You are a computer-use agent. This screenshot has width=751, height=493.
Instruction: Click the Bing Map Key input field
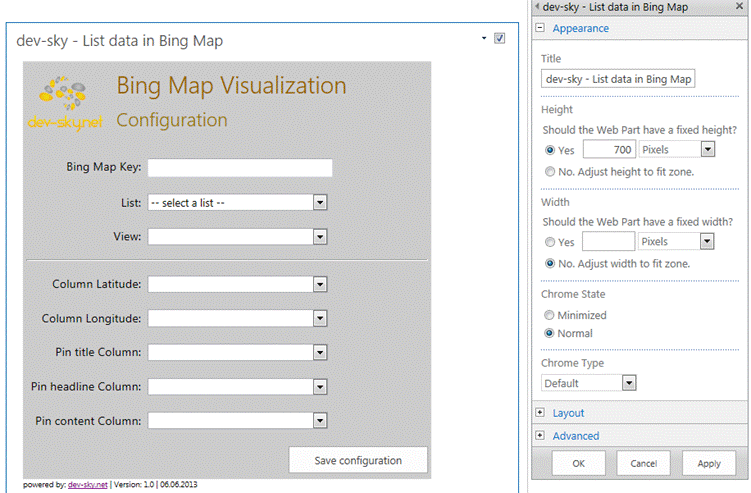tap(239, 168)
